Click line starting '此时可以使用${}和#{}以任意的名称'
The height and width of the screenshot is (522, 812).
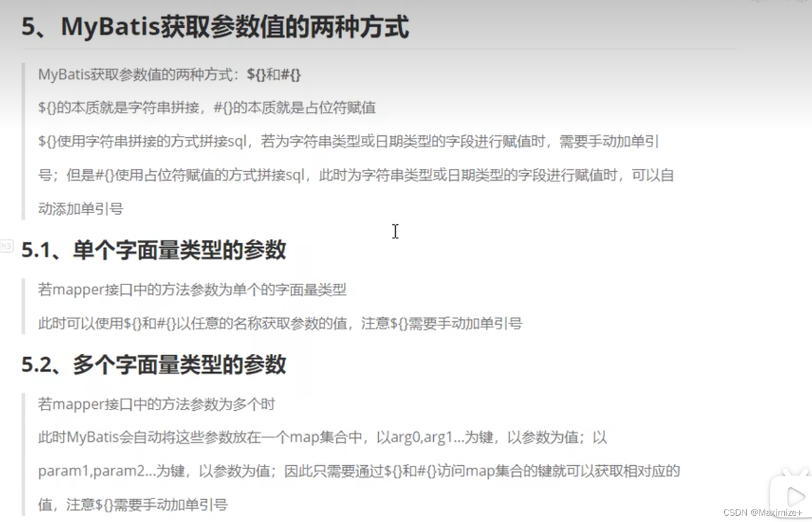280,324
